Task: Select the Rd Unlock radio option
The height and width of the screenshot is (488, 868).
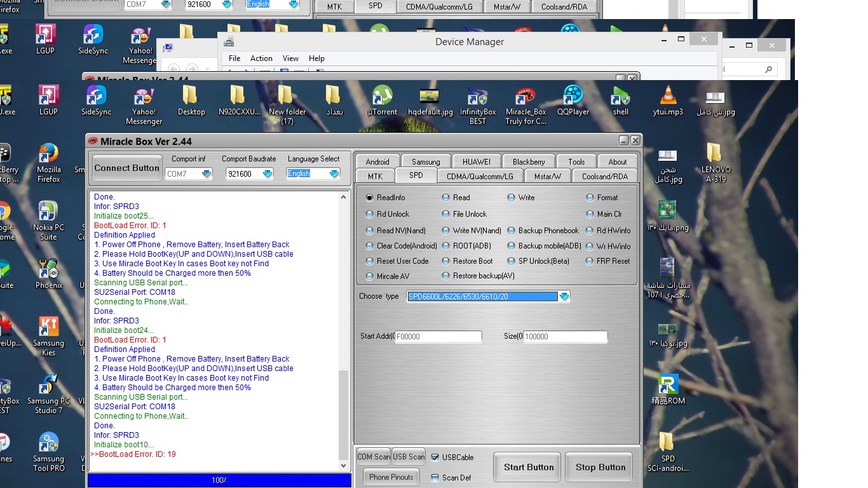Action: 388,214
